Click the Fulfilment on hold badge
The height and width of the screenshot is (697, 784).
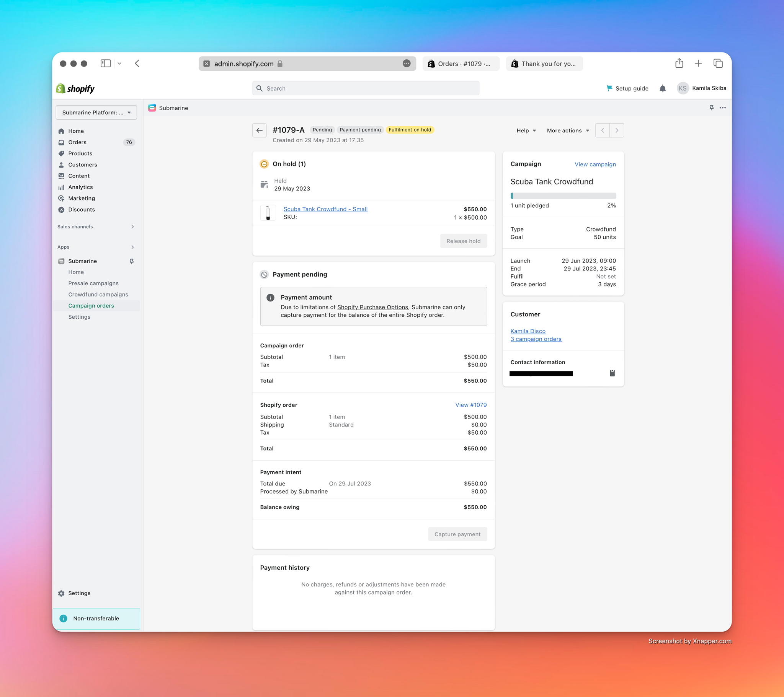[410, 130]
